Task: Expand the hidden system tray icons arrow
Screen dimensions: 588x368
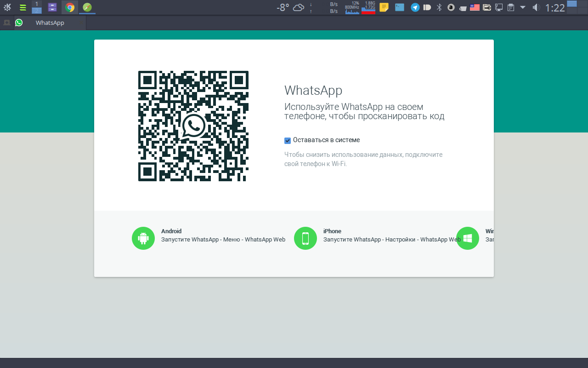Action: coord(523,7)
